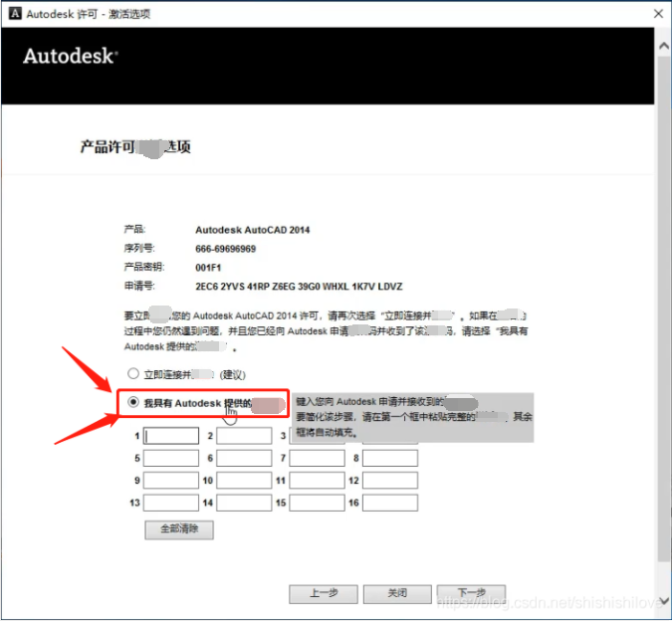
Task: Click the product name Autodesk AutoCAD 2014
Action: (x=253, y=230)
